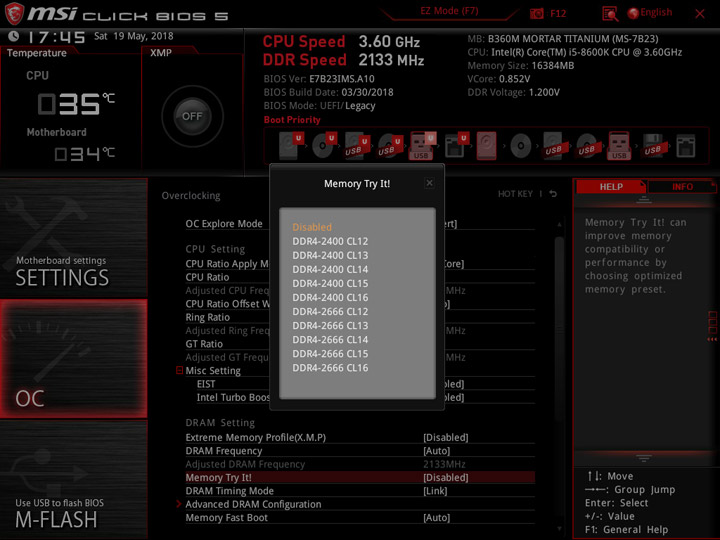Choose DDR4-2666 CL16 preset
The image size is (720, 540).
[330, 368]
